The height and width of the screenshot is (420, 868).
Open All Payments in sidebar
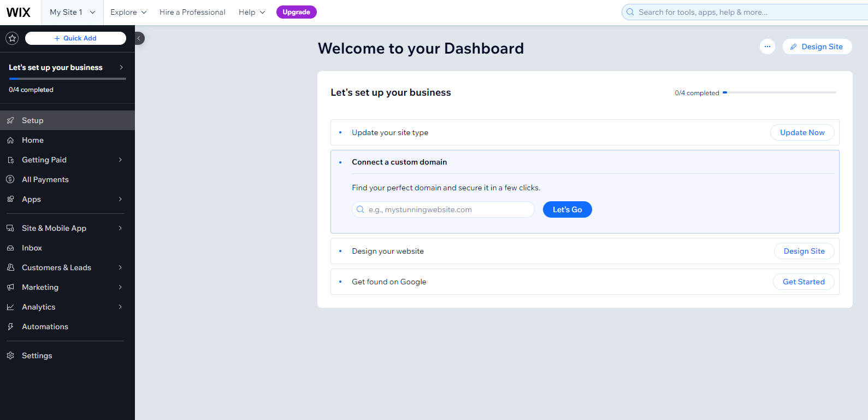tap(67, 179)
